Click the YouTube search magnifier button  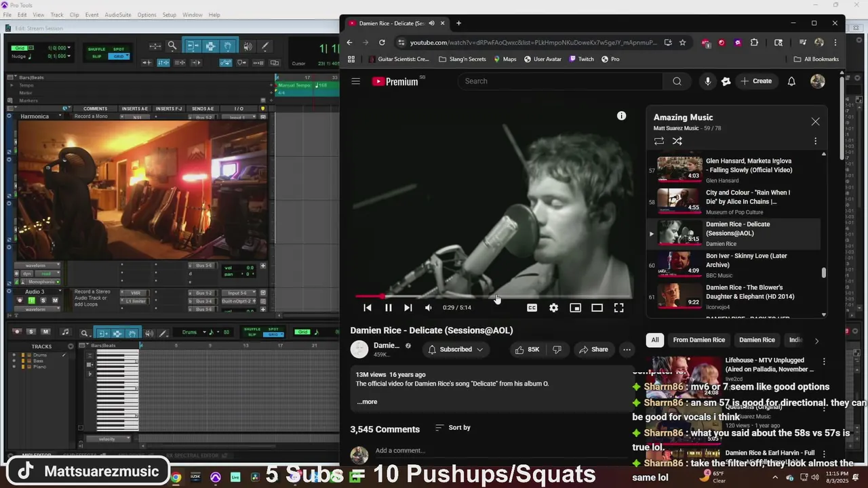[x=677, y=81]
